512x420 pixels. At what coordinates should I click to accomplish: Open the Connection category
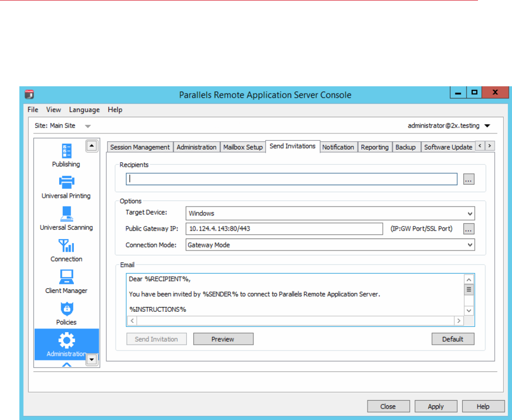click(x=66, y=251)
